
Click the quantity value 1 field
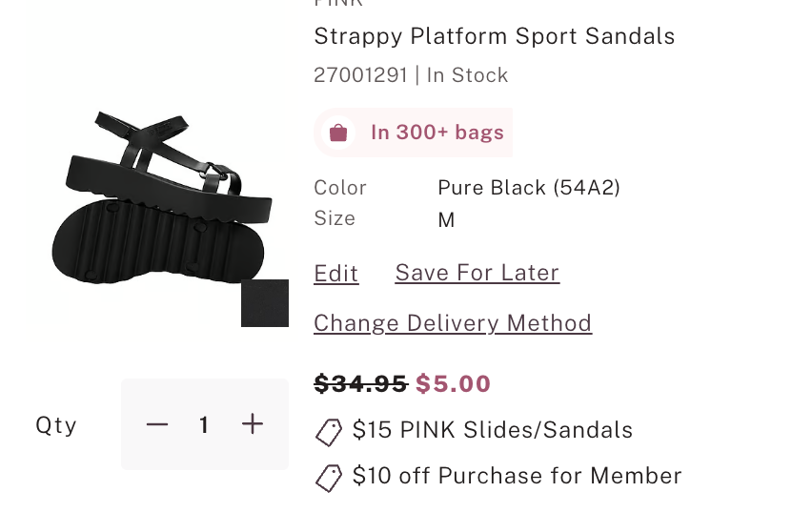[204, 424]
